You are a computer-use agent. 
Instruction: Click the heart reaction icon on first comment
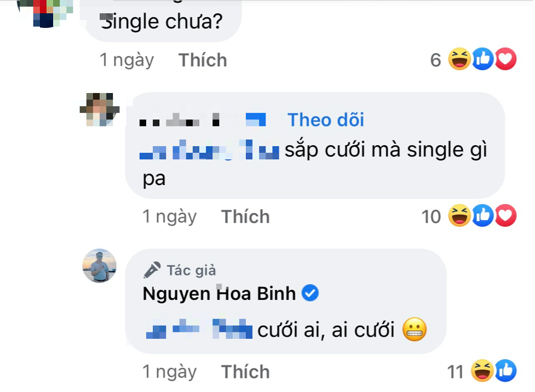click(x=505, y=60)
